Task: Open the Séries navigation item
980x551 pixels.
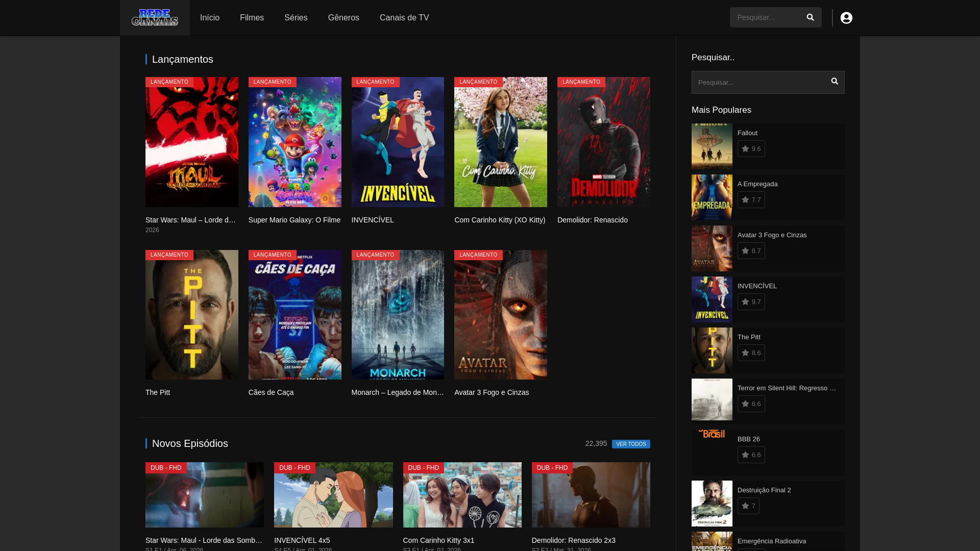Action: click(296, 18)
